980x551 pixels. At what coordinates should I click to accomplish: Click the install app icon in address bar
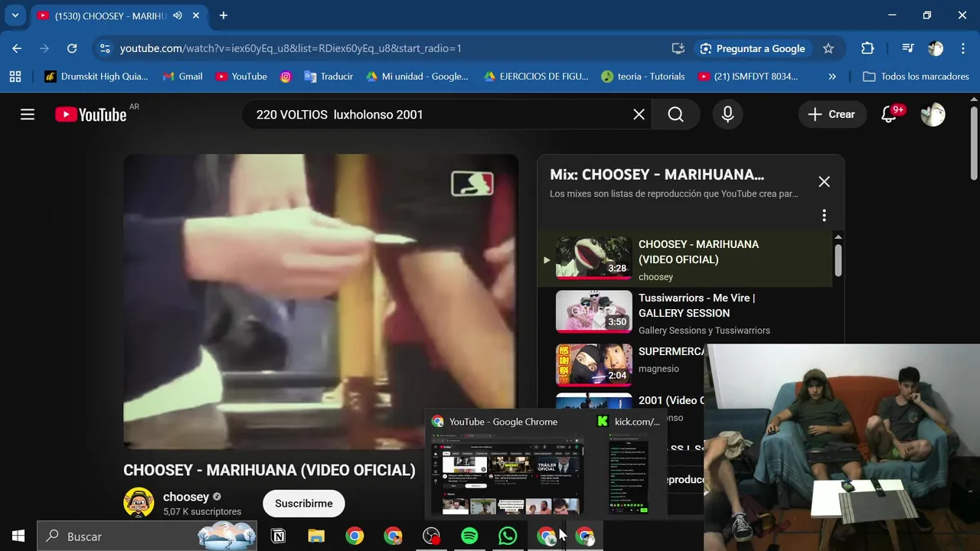[x=678, y=48]
